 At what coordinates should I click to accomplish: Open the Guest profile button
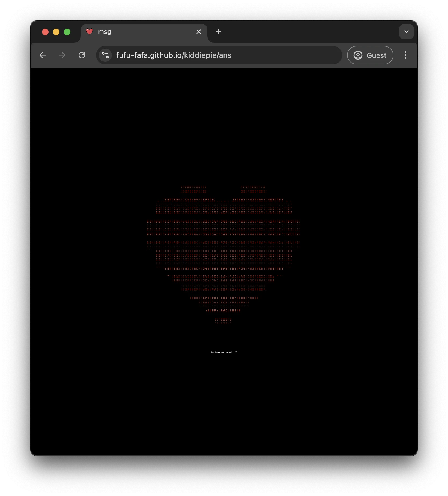click(370, 55)
